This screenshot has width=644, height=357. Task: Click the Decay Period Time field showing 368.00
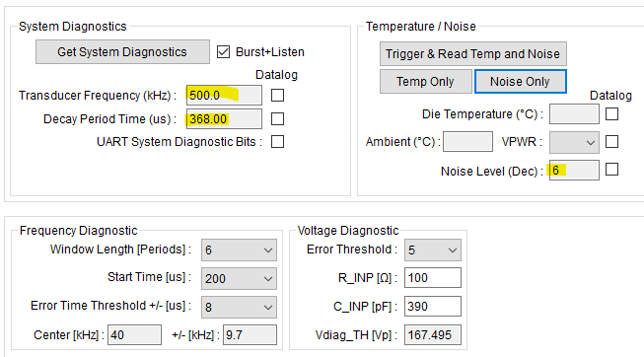coord(224,119)
